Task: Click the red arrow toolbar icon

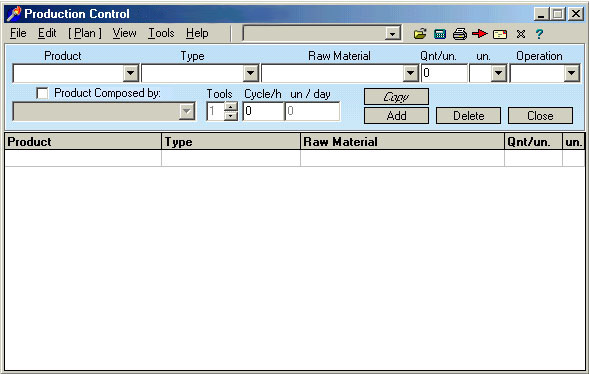Action: 480,34
